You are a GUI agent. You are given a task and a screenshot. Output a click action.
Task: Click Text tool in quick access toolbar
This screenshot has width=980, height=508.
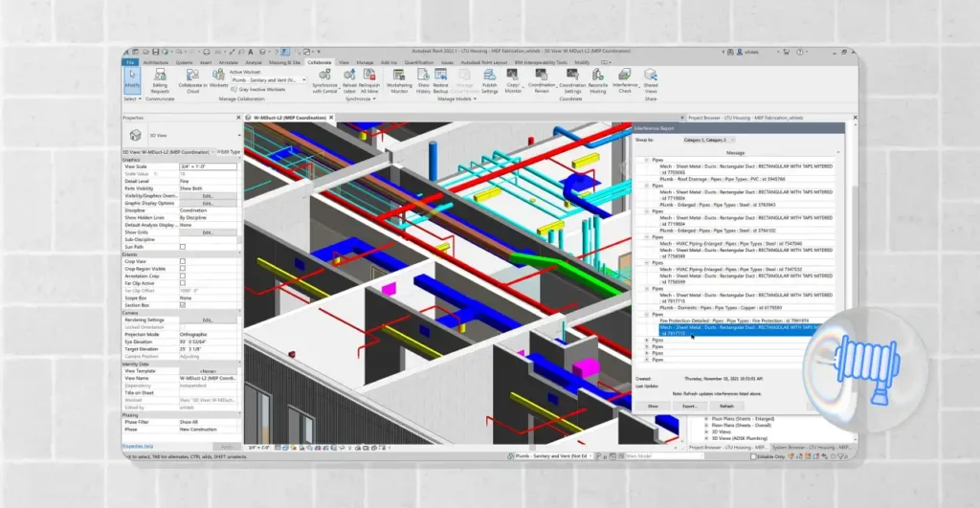tap(251, 52)
